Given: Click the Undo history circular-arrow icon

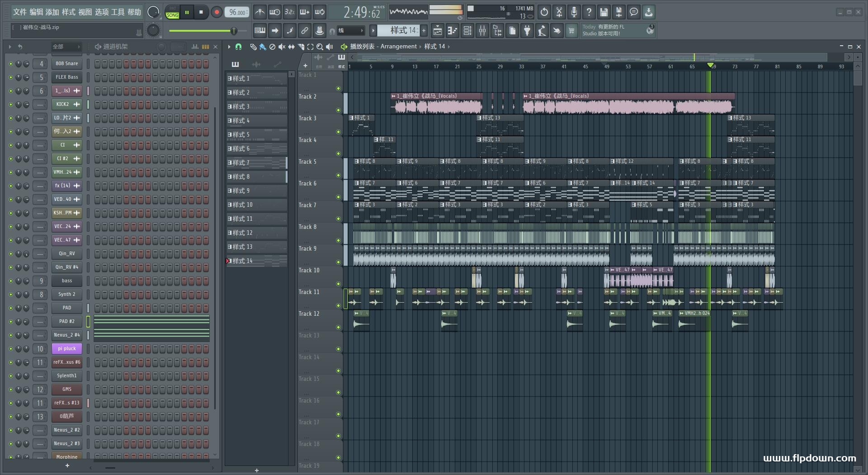Looking at the screenshot, I should 544,12.
